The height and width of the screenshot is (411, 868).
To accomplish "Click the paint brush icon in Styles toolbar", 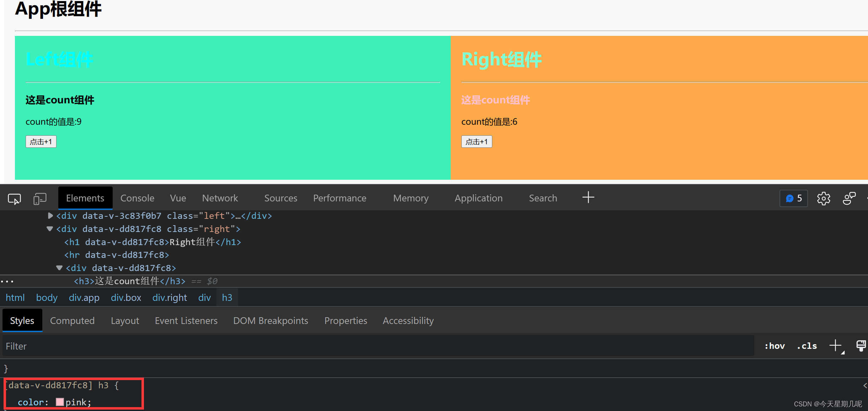I will 861,345.
